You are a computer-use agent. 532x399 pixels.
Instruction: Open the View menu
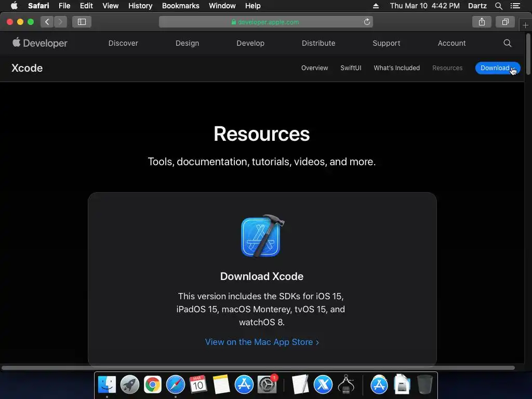click(110, 6)
